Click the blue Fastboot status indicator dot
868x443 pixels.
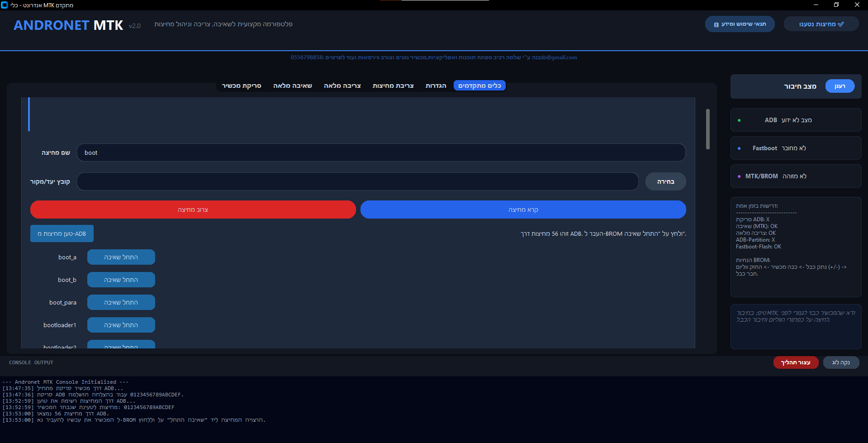[x=739, y=148]
